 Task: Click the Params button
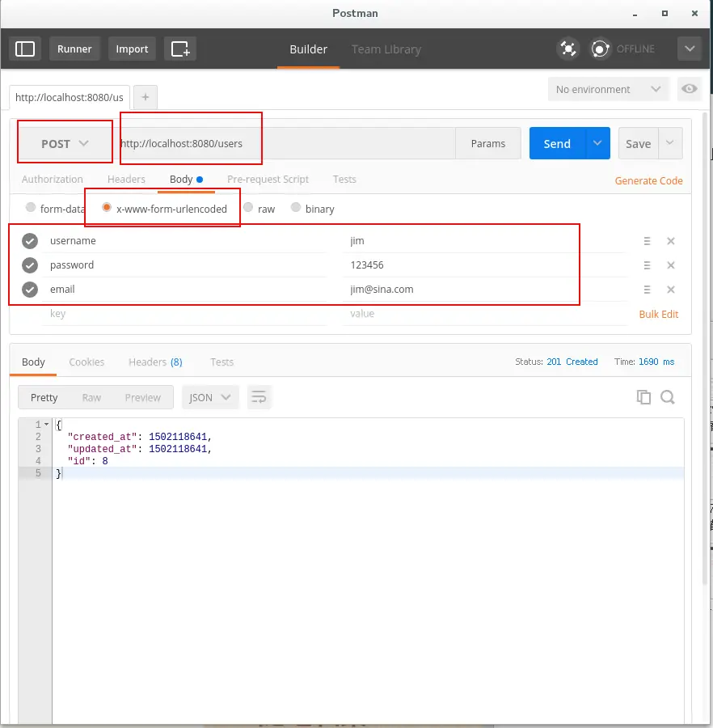[x=488, y=143]
